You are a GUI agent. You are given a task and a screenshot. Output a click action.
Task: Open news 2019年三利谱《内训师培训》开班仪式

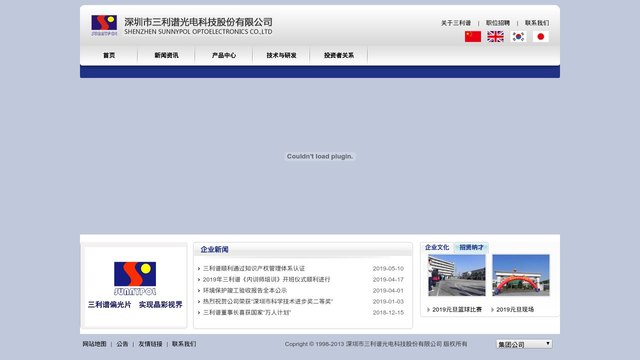[267, 280]
